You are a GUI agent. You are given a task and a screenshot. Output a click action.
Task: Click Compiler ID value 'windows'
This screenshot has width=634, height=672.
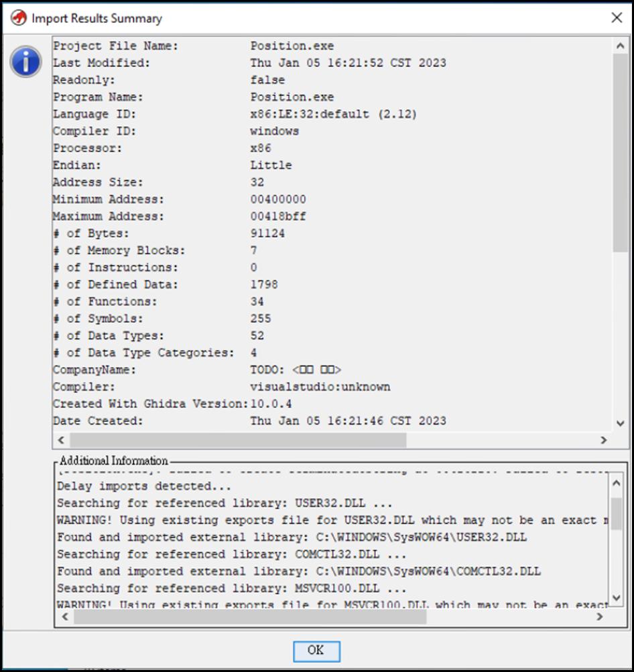pyautogui.click(x=274, y=131)
